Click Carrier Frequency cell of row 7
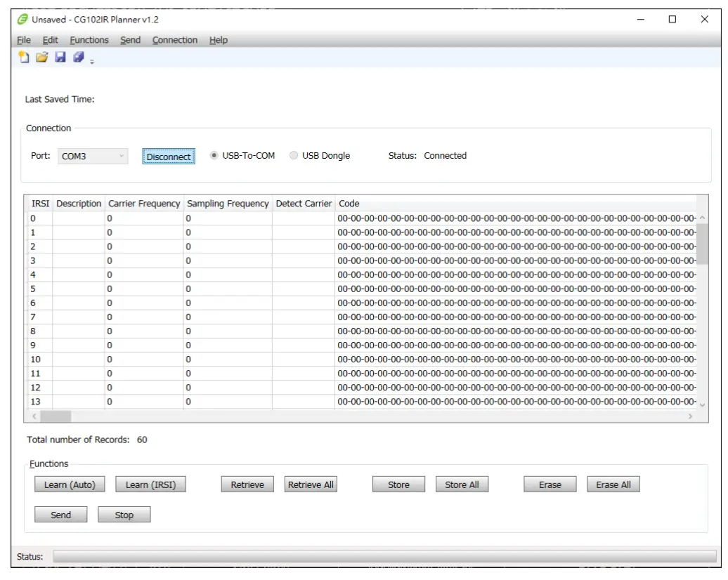This screenshot has height=580, width=728. [144, 317]
